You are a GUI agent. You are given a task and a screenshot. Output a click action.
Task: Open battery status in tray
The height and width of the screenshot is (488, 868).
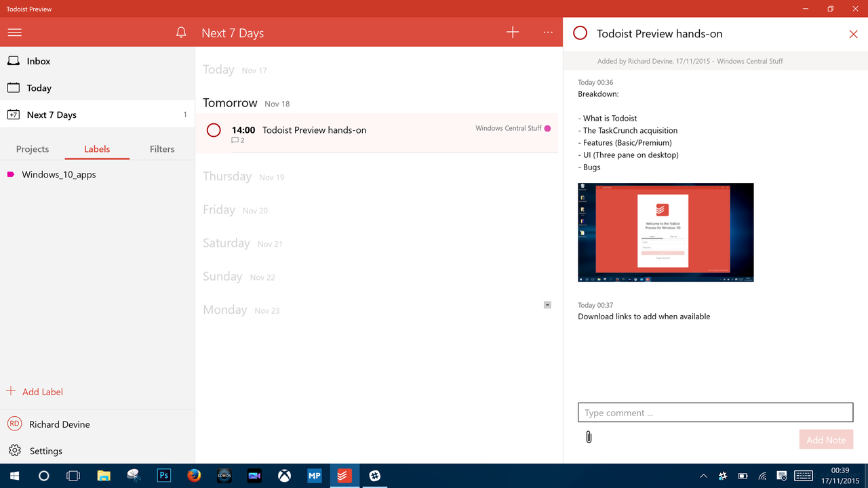point(743,476)
